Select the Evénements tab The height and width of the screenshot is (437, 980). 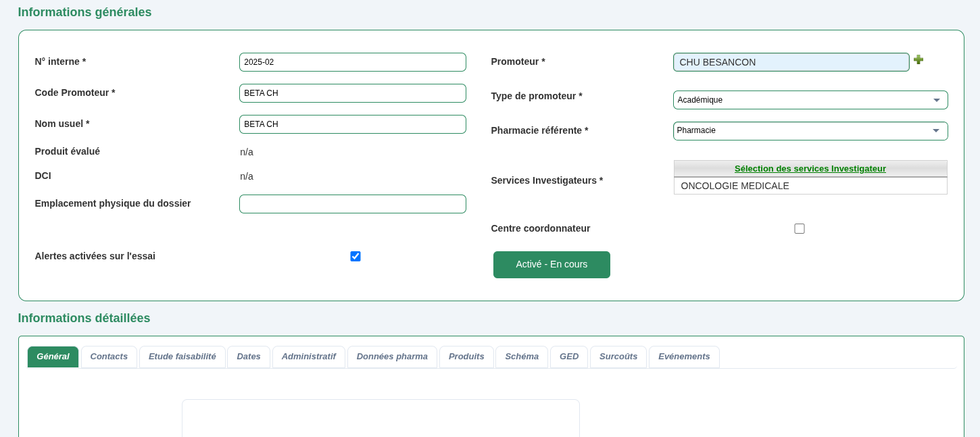tap(684, 357)
